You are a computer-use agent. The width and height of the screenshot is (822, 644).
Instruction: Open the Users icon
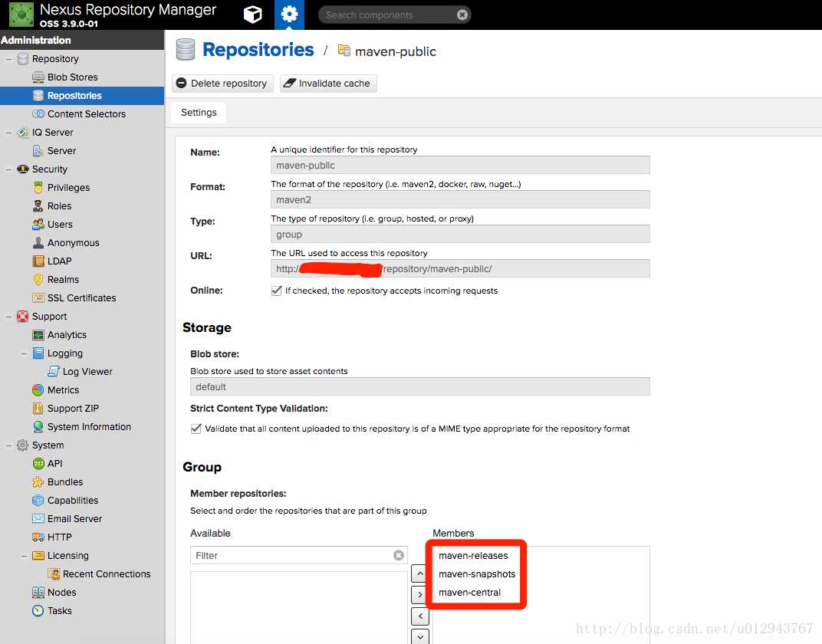38,225
